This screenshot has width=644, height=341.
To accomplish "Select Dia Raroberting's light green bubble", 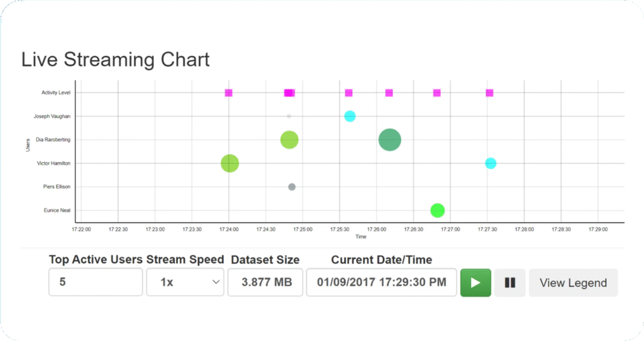I will pyautogui.click(x=289, y=139).
